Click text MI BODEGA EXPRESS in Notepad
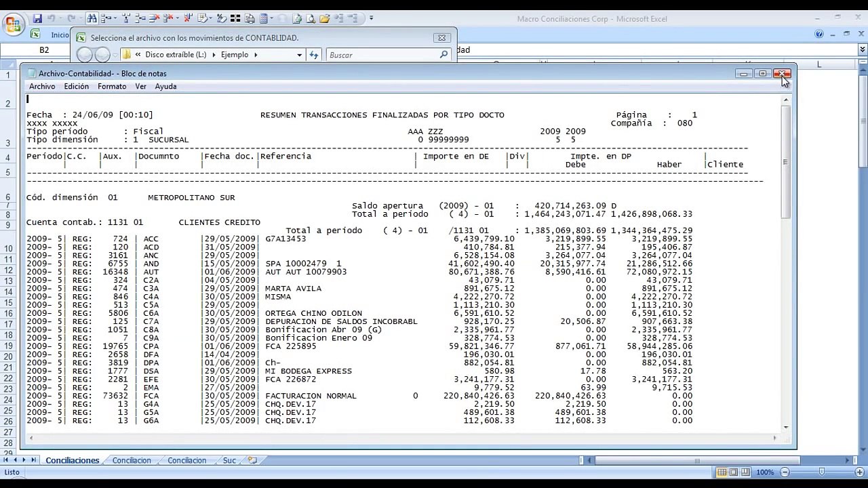Screen dimensions: 868x488 tap(309, 371)
